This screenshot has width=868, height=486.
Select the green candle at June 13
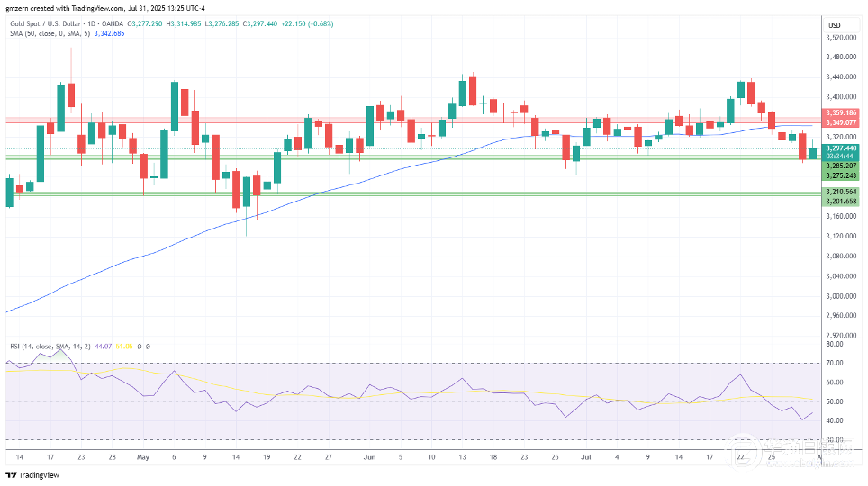[462, 92]
